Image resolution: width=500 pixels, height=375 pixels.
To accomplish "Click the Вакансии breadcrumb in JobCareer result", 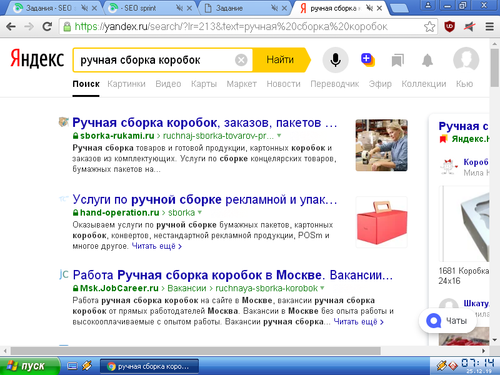I will [x=187, y=288].
